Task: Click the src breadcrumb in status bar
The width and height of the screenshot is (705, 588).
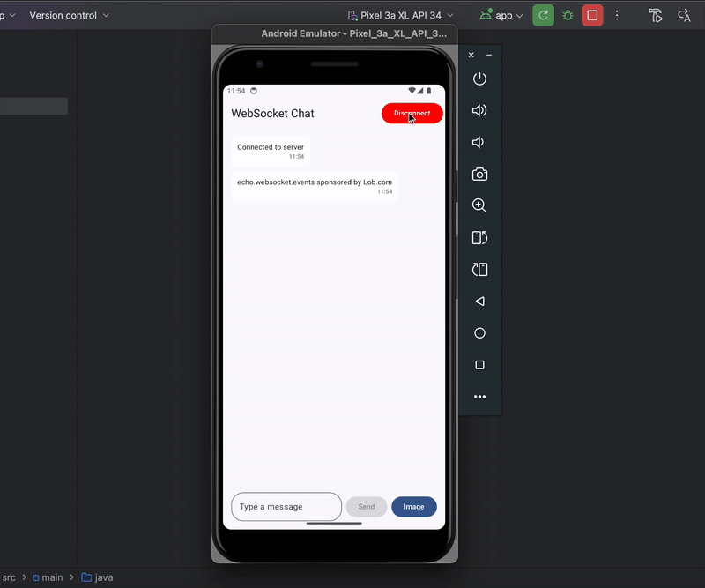Action: [9, 577]
